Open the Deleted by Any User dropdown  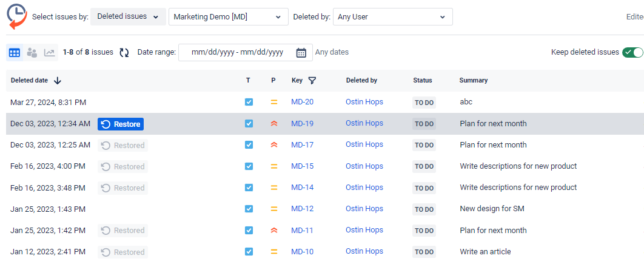point(392,17)
